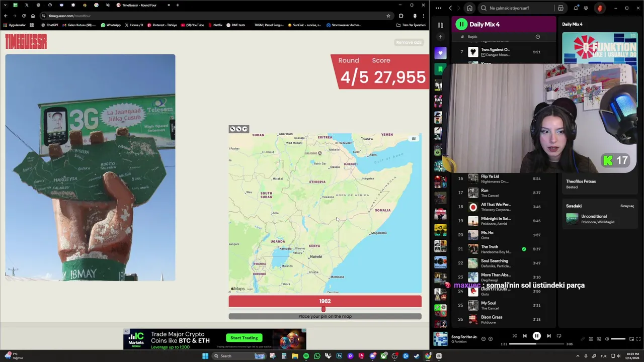
Task: Select the track Run by The Cancel
Action: click(503, 193)
